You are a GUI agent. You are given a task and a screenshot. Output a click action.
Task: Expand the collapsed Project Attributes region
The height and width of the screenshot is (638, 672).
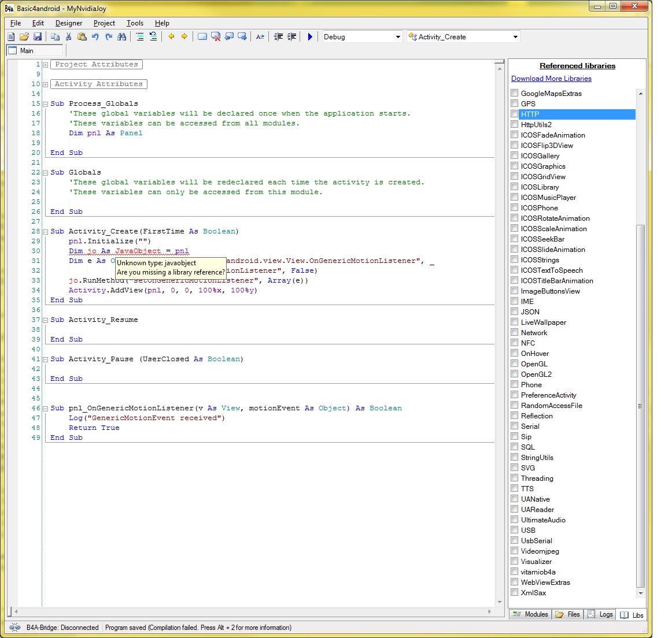tap(45, 65)
